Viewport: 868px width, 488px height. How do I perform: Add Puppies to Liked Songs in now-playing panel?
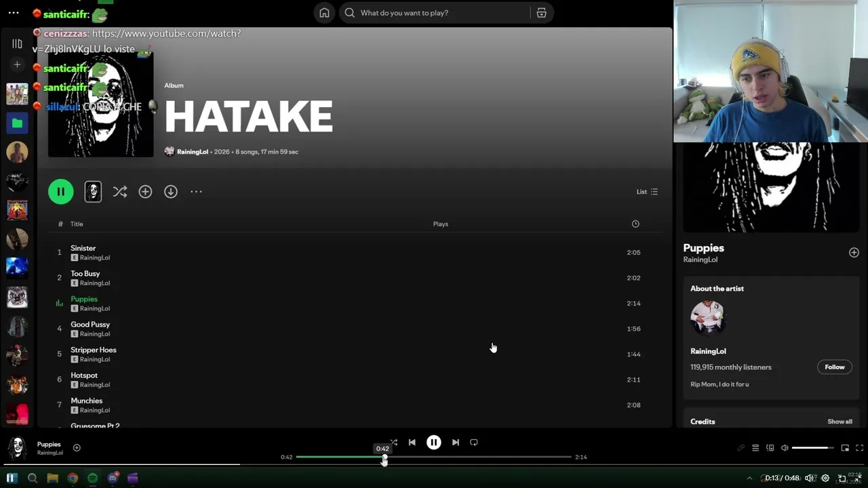pyautogui.click(x=854, y=253)
